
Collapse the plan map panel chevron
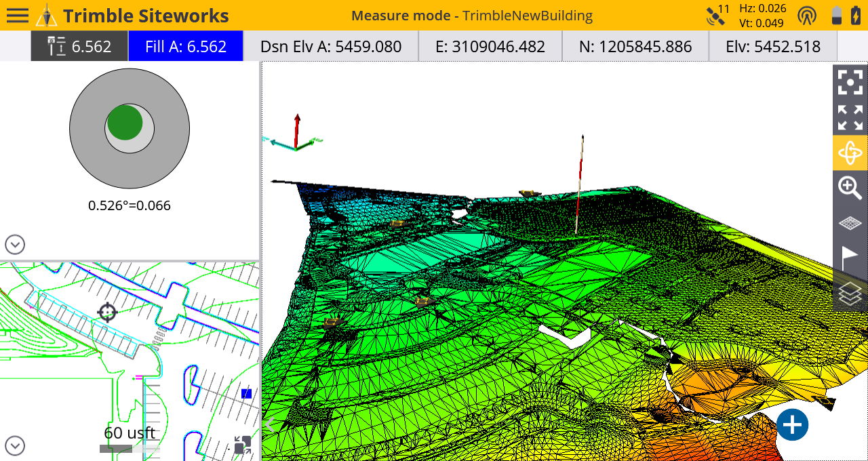[x=15, y=445]
